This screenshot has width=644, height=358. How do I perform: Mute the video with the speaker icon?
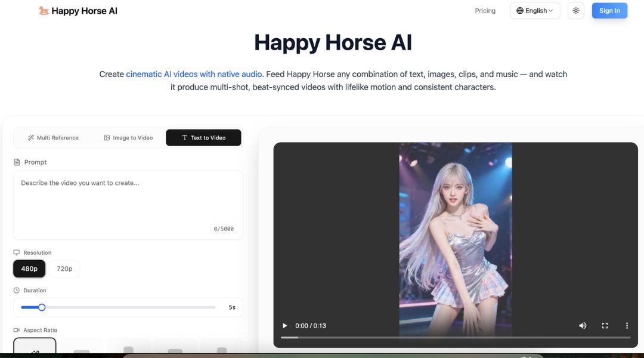[x=583, y=326]
